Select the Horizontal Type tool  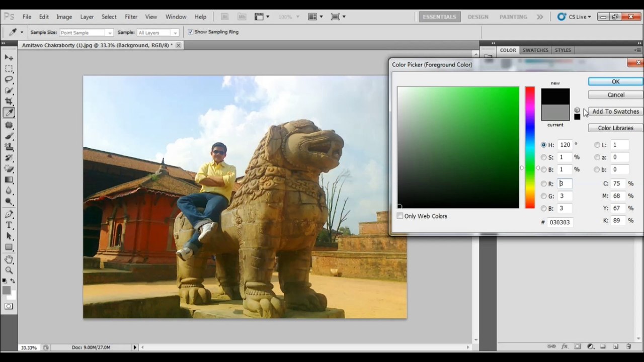tap(9, 225)
